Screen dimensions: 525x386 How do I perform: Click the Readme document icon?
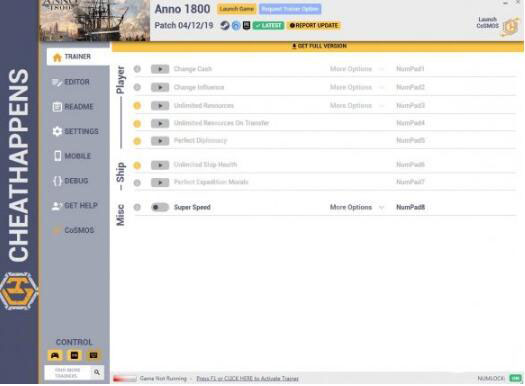(57, 107)
